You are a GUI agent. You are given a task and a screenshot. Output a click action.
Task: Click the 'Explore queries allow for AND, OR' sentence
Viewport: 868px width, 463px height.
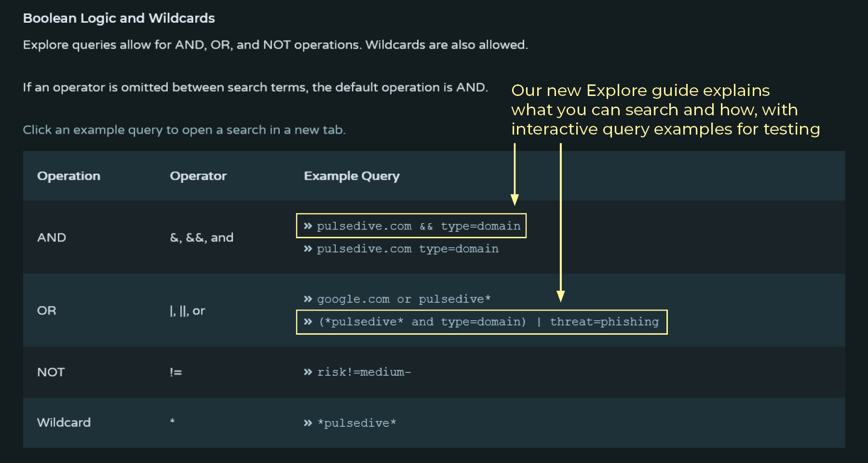tap(275, 45)
